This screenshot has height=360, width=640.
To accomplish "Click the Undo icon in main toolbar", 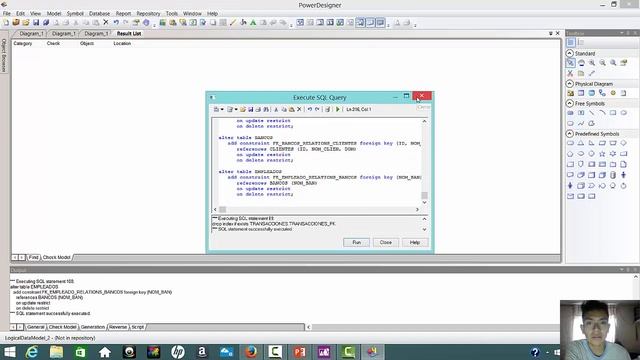I will tap(116, 22).
